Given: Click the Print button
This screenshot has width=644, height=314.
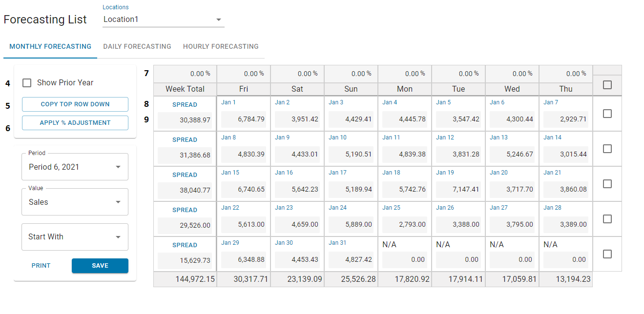Looking at the screenshot, I should click(41, 266).
